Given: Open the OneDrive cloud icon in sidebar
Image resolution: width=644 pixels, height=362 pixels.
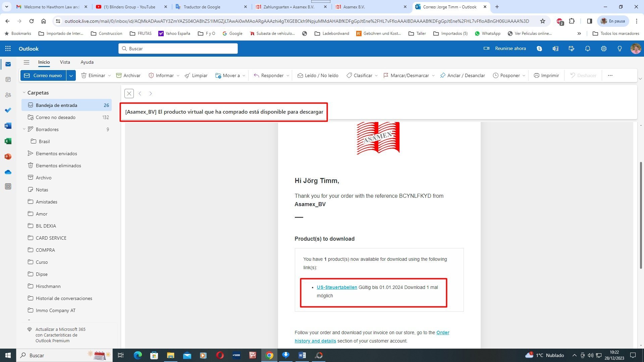Looking at the screenshot, I should pos(8,172).
